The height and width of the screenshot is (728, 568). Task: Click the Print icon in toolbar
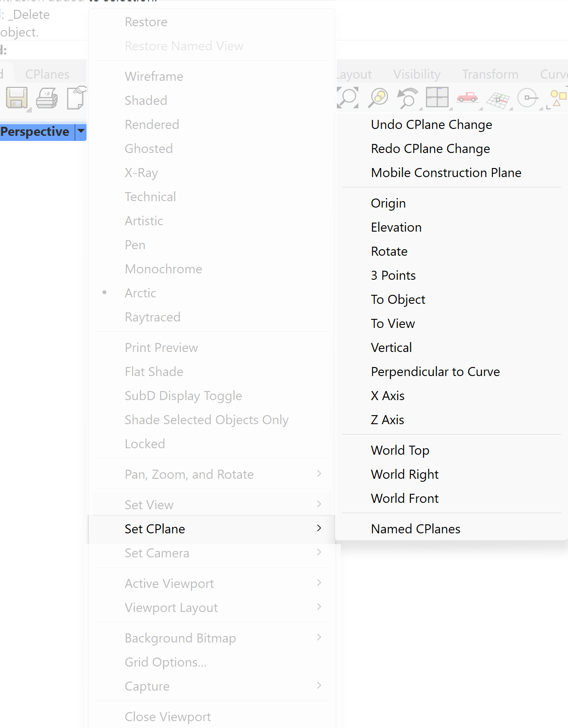pyautogui.click(x=46, y=98)
